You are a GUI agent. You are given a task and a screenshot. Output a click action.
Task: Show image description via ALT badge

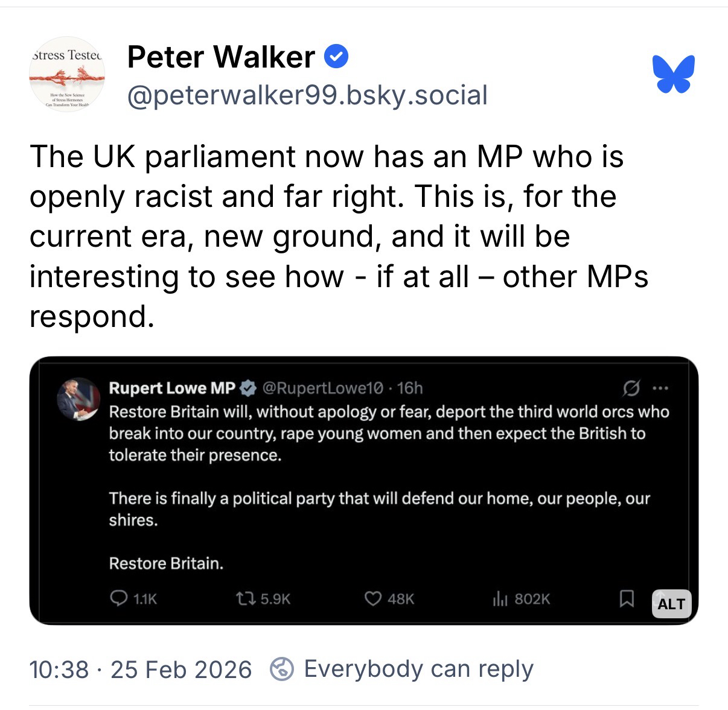point(671,604)
